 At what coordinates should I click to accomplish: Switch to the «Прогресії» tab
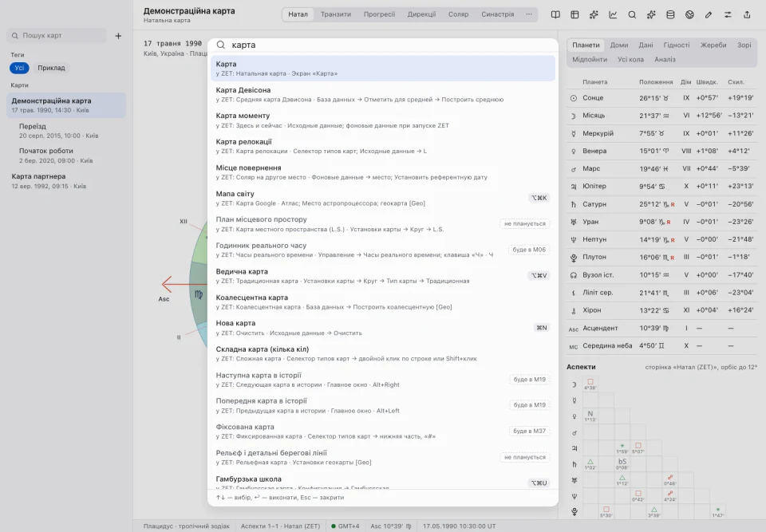379,14
